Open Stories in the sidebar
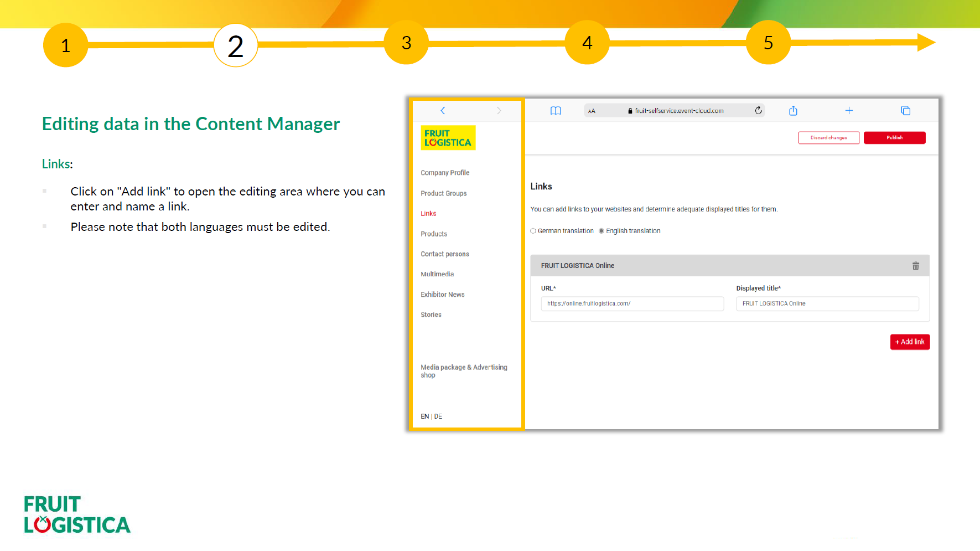The width and height of the screenshot is (980, 551). point(431,315)
